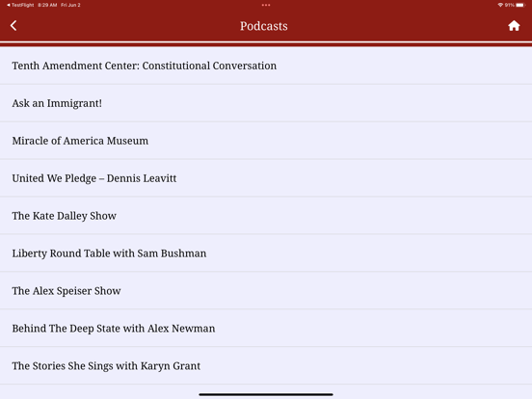The width and height of the screenshot is (532, 399).
Task: Tap the three-dot multitasking indicator
Action: (x=266, y=5)
